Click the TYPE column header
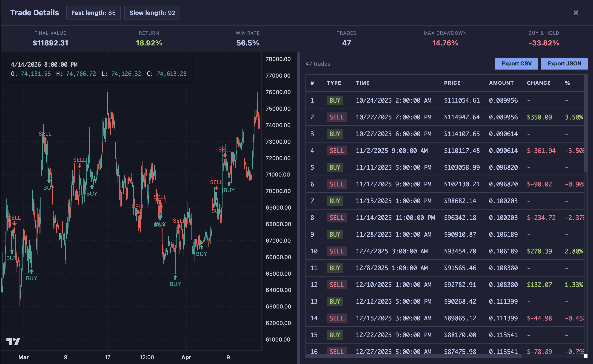 [334, 83]
